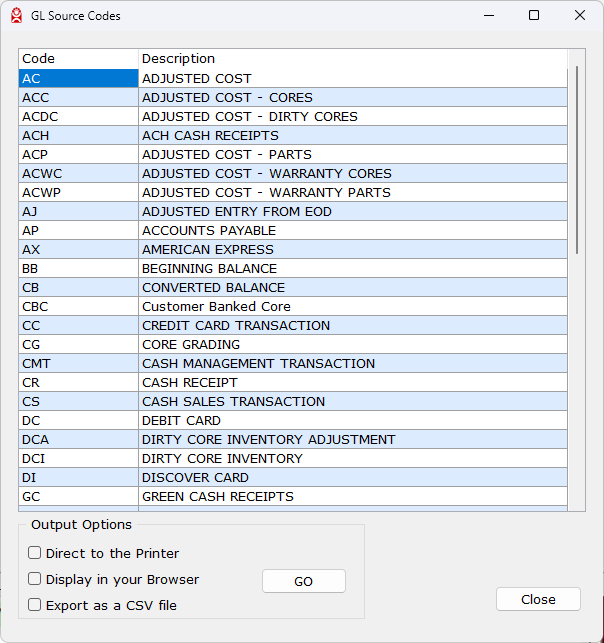Toggle Export as a CSV file
The width and height of the screenshot is (604, 643).
(x=35, y=605)
